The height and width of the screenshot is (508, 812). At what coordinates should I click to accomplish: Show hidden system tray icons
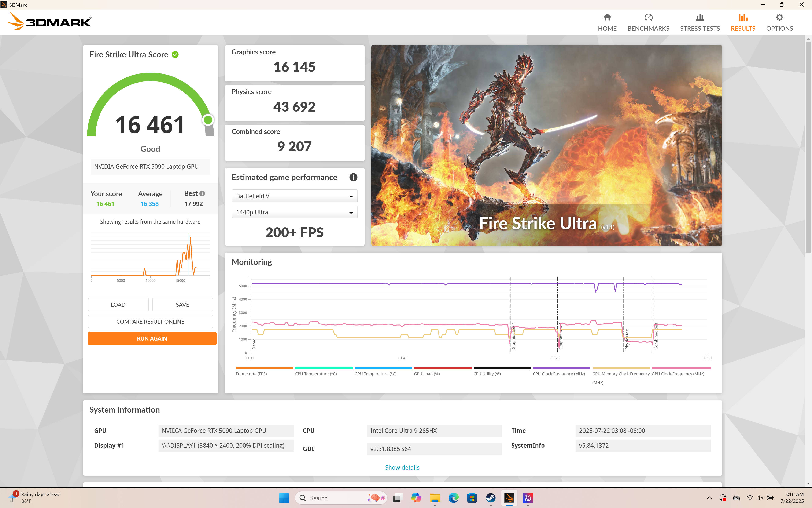click(x=709, y=498)
